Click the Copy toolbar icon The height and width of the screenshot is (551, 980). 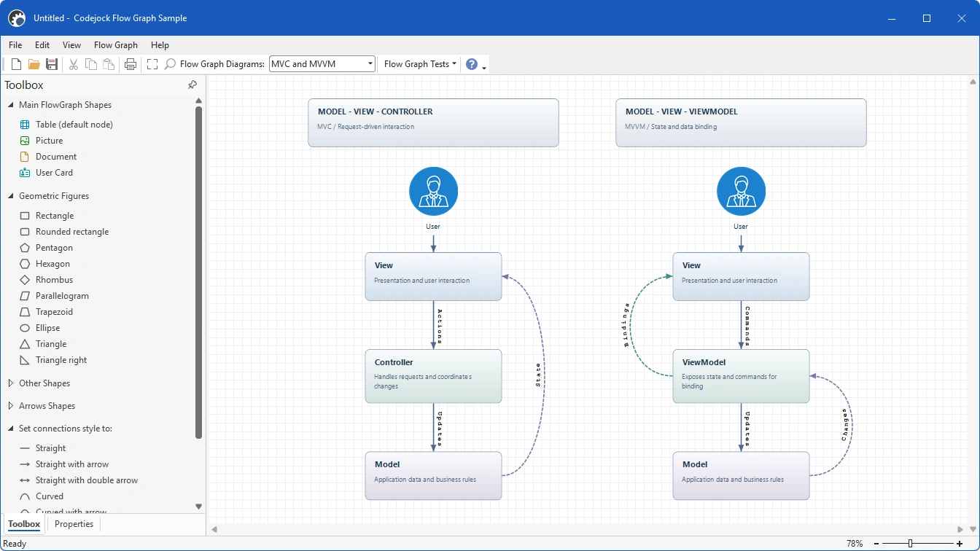[x=91, y=64]
